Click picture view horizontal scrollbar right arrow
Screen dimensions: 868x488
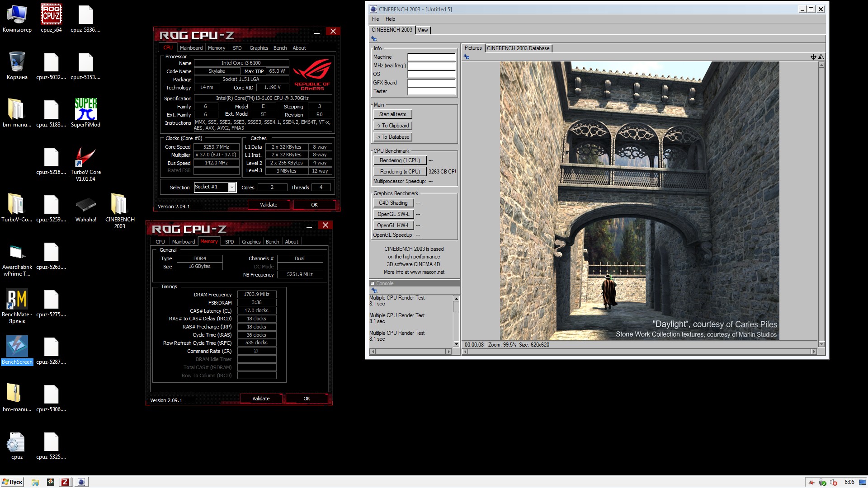coord(814,352)
